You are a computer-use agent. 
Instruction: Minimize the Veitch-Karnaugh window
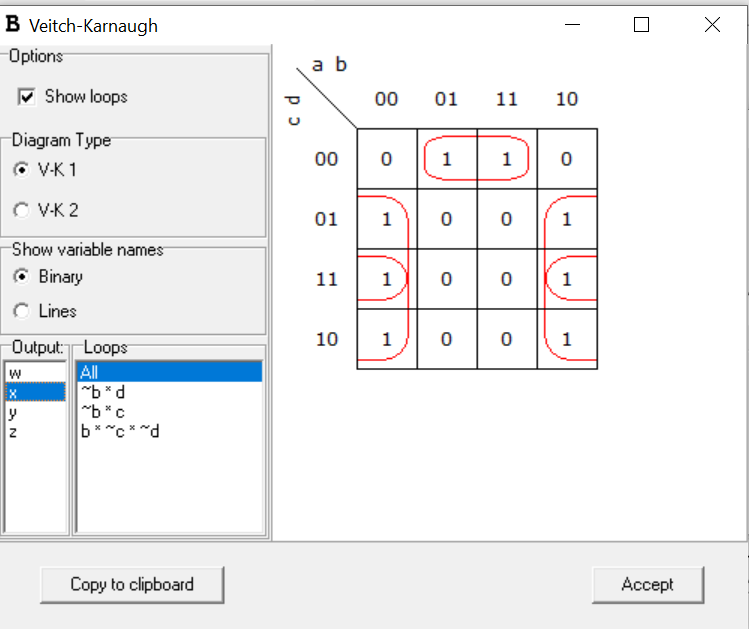(572, 25)
